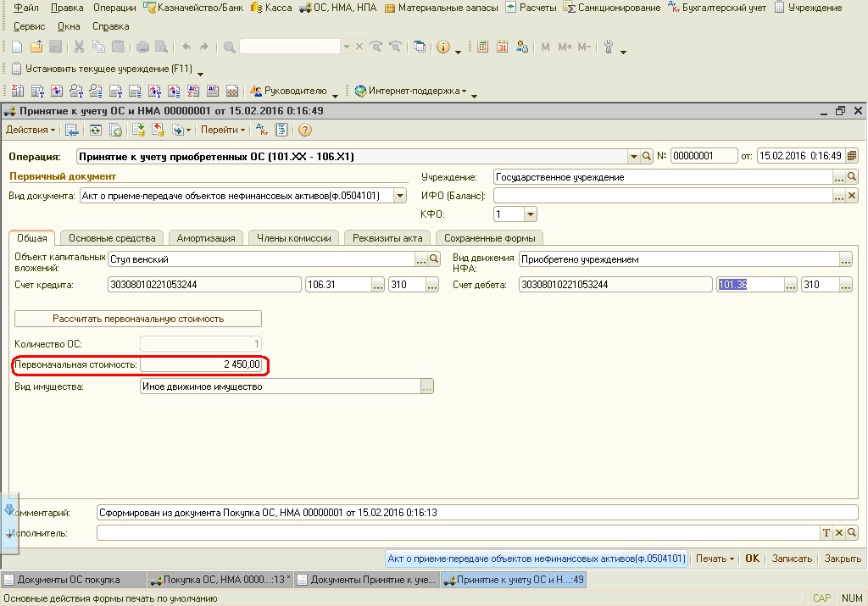Click the Записать button
This screenshot has height=606, width=868.
point(792,559)
